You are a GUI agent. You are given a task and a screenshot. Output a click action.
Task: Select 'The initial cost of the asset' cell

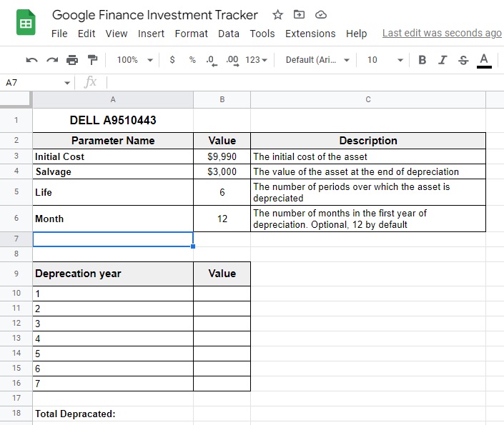tap(368, 156)
